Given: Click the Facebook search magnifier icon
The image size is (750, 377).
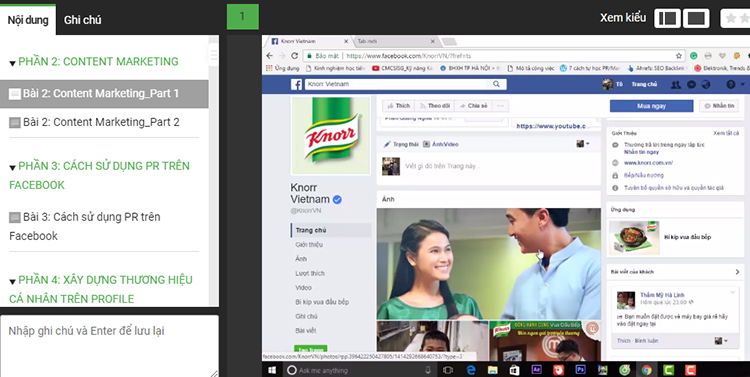Looking at the screenshot, I should point(496,84).
